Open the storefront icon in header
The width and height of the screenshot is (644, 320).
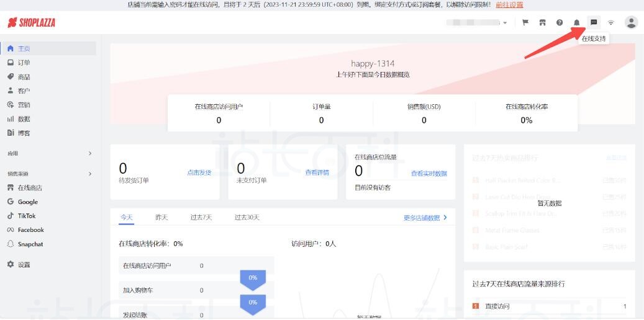tap(543, 22)
